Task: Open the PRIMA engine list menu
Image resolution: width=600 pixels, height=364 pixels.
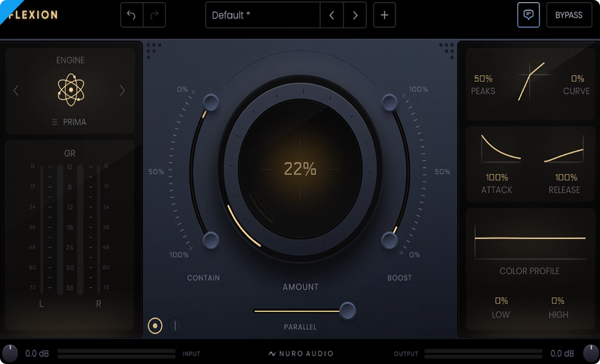Action: (x=69, y=122)
